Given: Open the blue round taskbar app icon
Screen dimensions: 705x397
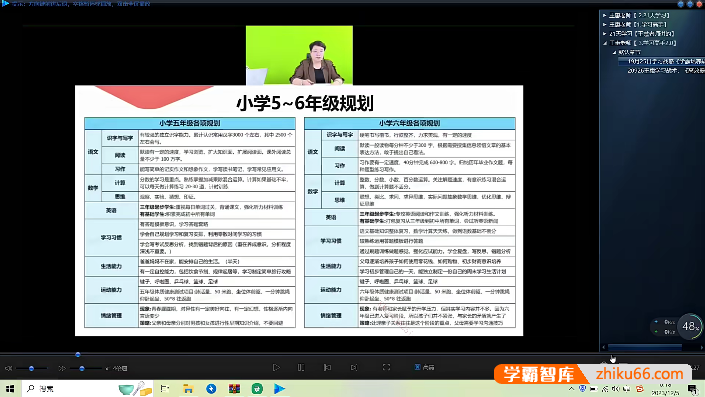Looking at the screenshot, I should point(211,388).
